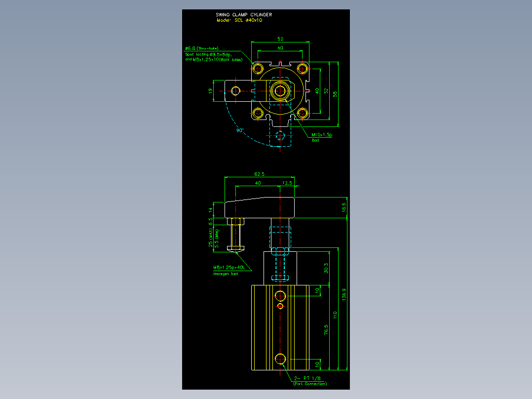Pick the lower "10" dimension beside bottom port
Screen dimensions: 532x399
pyautogui.click(x=317, y=364)
